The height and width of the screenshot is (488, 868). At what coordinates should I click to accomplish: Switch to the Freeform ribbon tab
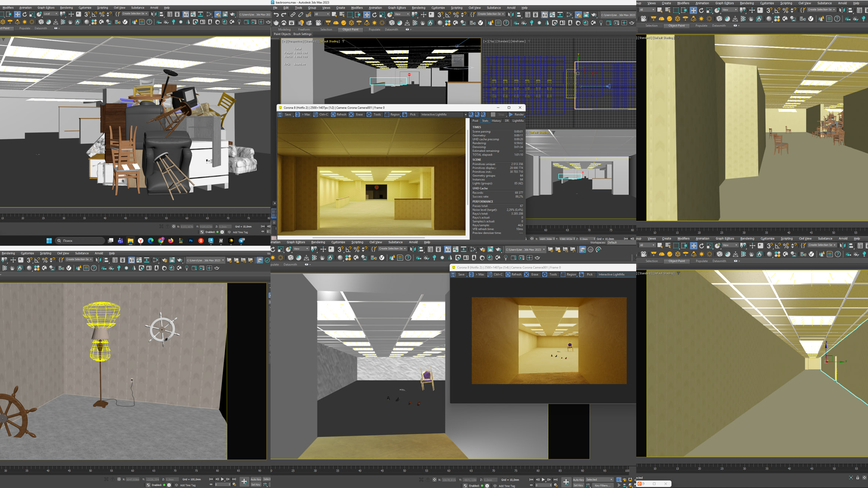coord(304,29)
